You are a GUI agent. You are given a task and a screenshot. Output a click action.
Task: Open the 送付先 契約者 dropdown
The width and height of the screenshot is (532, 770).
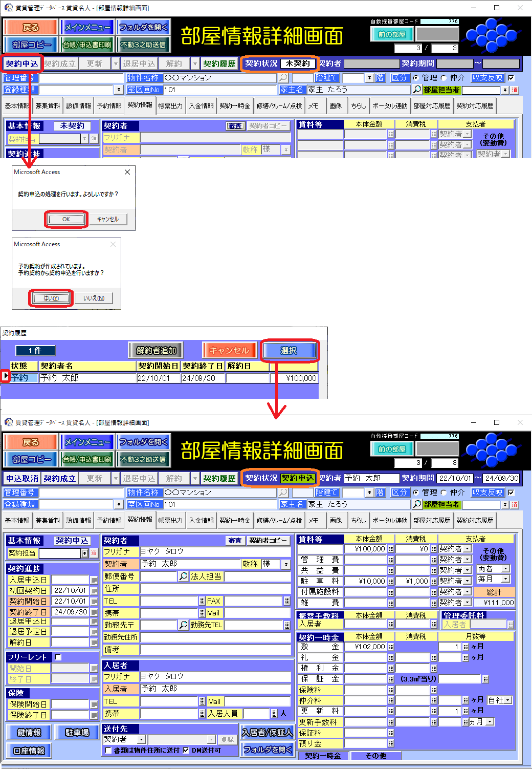(x=142, y=740)
